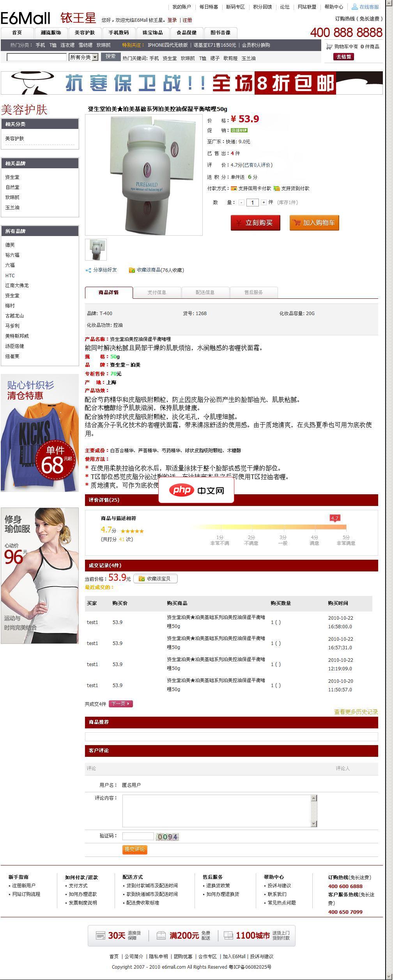The height and width of the screenshot is (980, 393).
Task: Increase quantity with the plus button
Action: [x=264, y=203]
